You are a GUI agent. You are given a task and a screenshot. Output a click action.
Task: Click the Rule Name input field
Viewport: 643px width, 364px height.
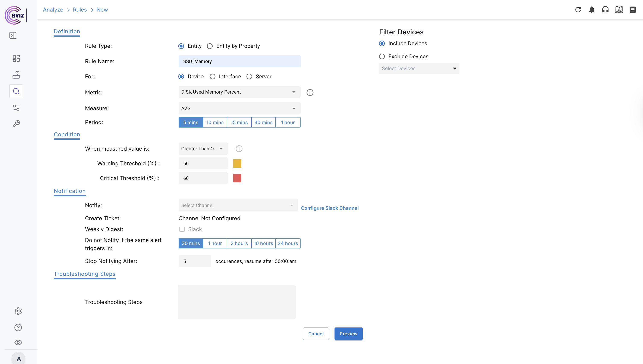coord(239,61)
